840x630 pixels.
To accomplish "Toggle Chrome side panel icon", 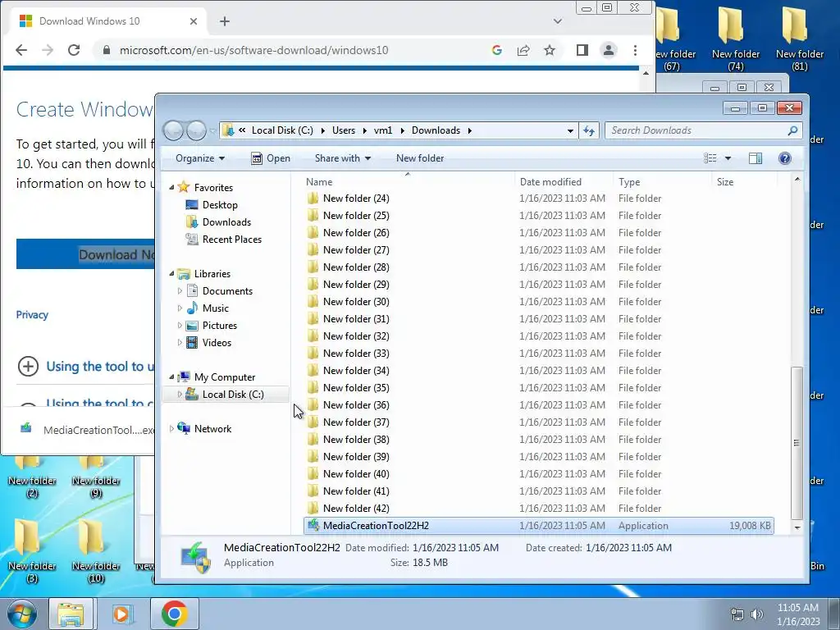I will (x=582, y=50).
